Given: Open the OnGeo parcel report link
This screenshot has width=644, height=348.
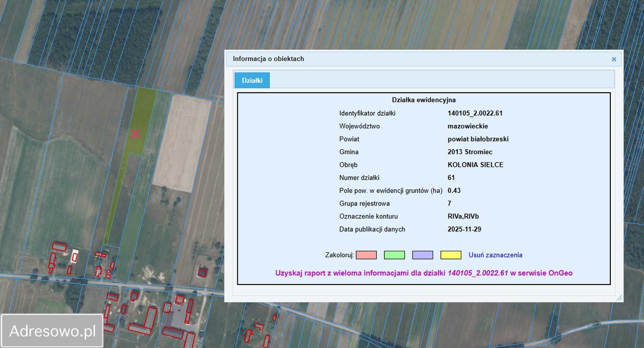Looking at the screenshot, I should point(424,273).
